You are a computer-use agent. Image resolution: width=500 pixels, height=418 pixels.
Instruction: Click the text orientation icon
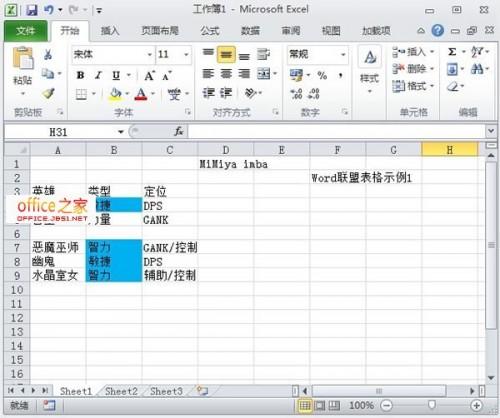point(250,93)
